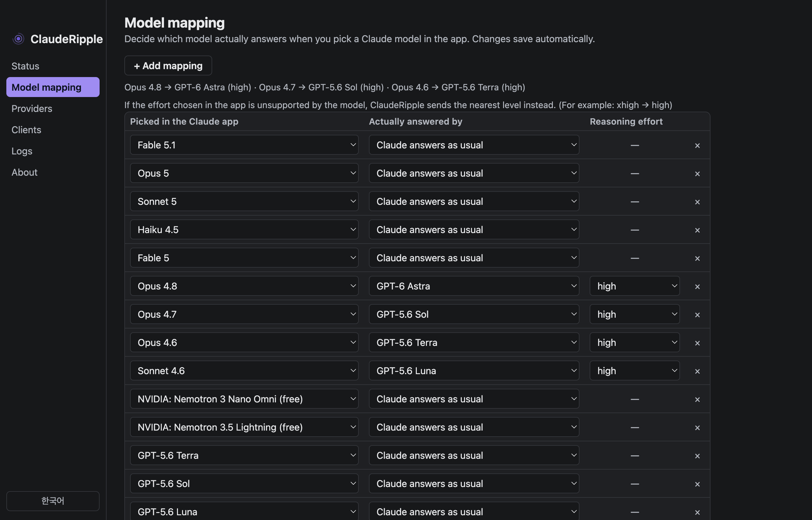Remove the Sonnet 4.6 mapping row

pyautogui.click(x=697, y=371)
